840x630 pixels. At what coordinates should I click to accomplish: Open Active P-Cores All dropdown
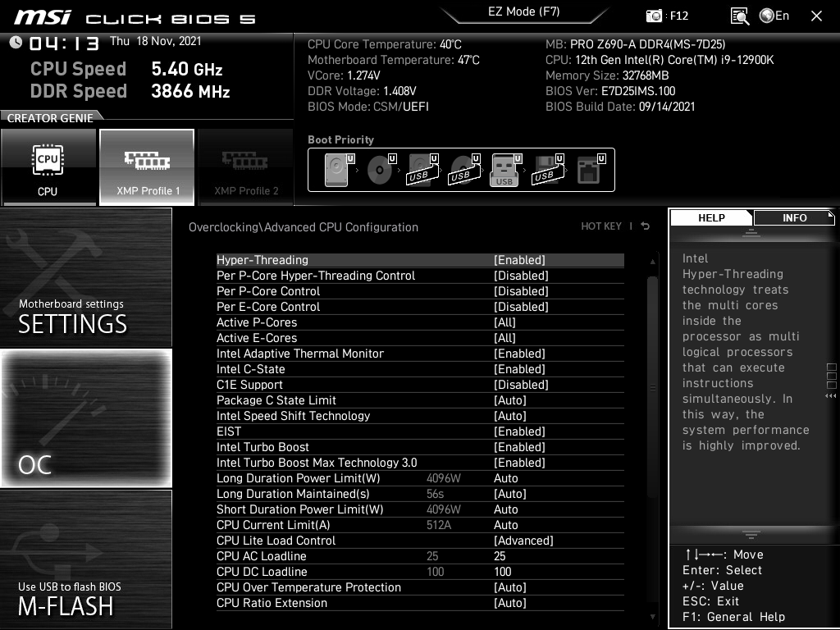point(504,322)
